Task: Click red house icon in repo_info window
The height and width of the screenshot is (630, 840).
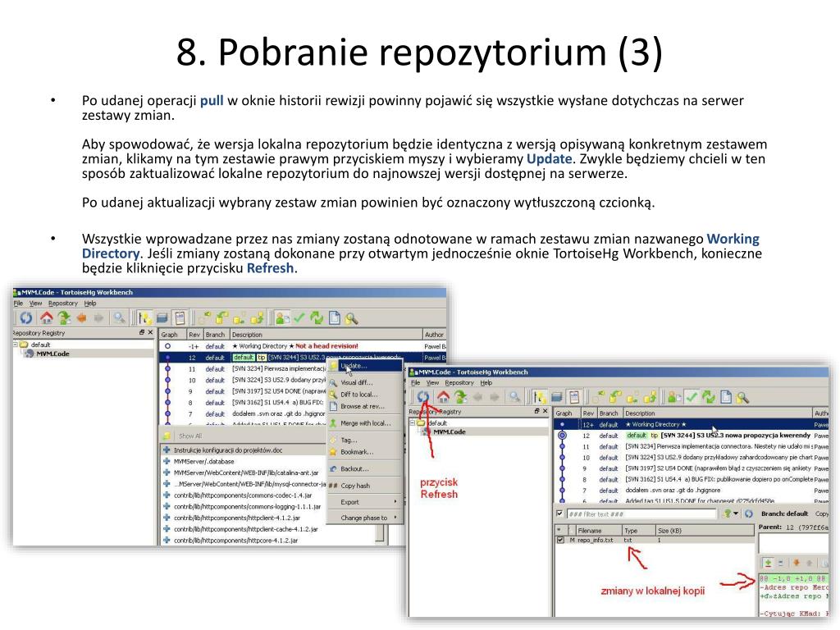Action: (x=444, y=398)
